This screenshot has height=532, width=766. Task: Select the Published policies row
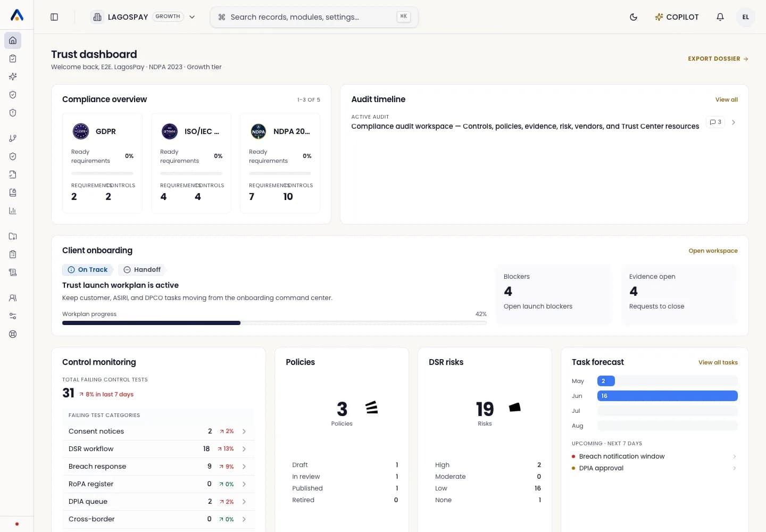pyautogui.click(x=345, y=488)
